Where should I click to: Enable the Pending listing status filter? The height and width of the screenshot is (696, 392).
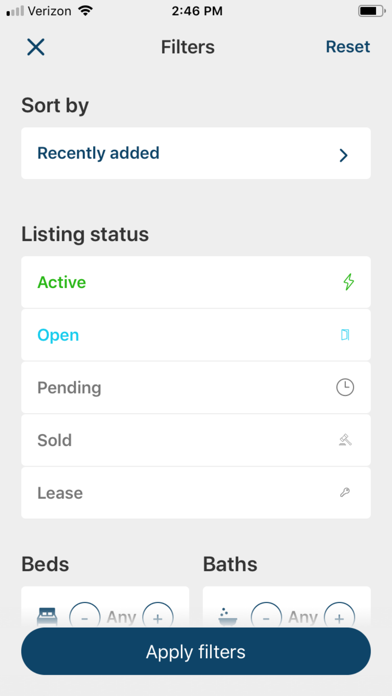pyautogui.click(x=196, y=388)
